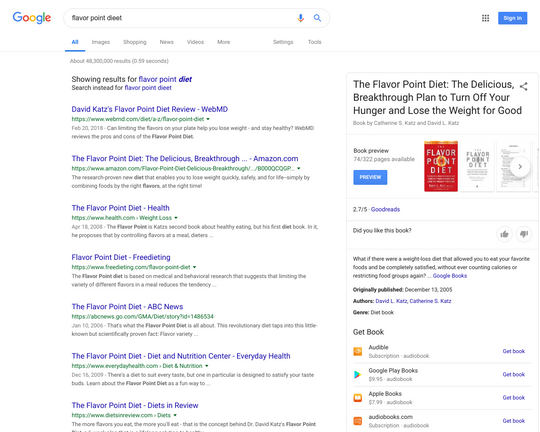The height and width of the screenshot is (432, 540).
Task: Click 'About 48,300,000 results' stats text
Action: pyautogui.click(x=119, y=61)
